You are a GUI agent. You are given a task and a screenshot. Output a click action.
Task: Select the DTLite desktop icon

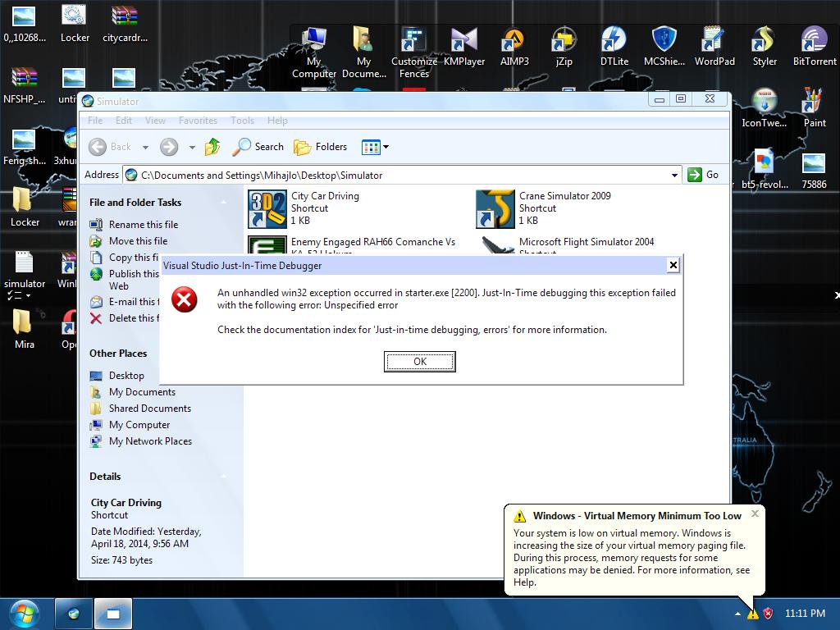(614, 47)
